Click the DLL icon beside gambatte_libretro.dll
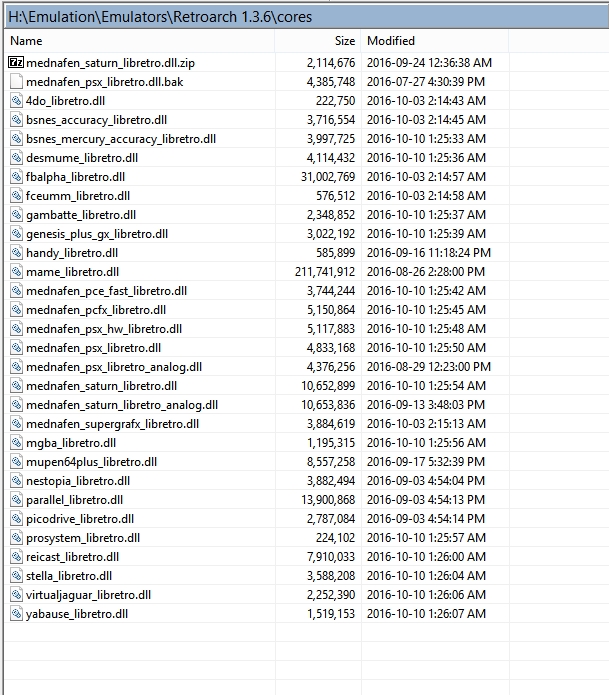Viewport: 609px width, 695px height. tap(16, 215)
